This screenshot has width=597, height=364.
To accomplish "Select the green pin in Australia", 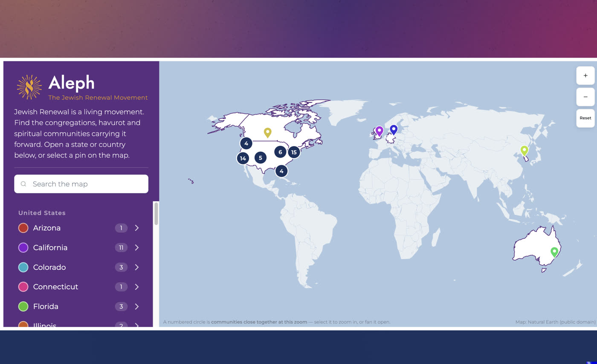I will pyautogui.click(x=554, y=252).
